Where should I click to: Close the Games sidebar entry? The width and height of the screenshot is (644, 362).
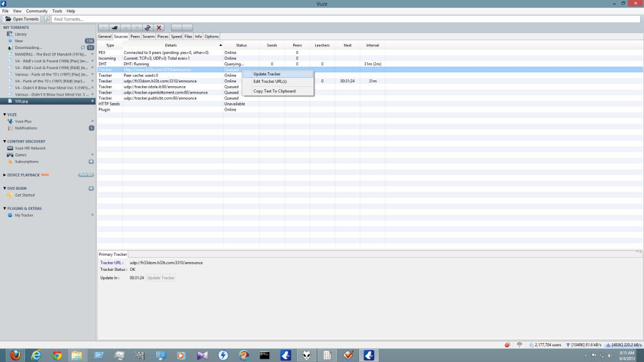click(92, 155)
